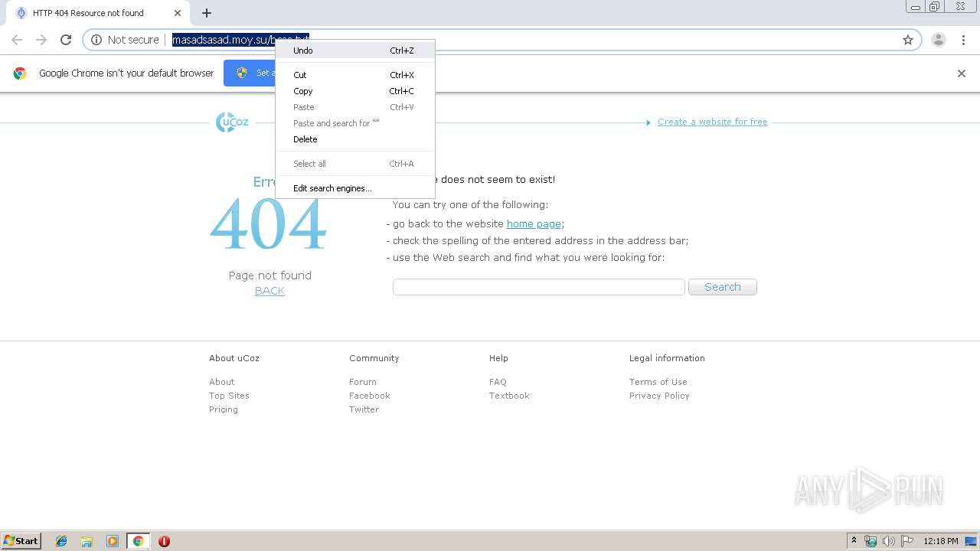The height and width of the screenshot is (551, 980).
Task: Open the Textbook help link
Action: [x=509, y=396]
